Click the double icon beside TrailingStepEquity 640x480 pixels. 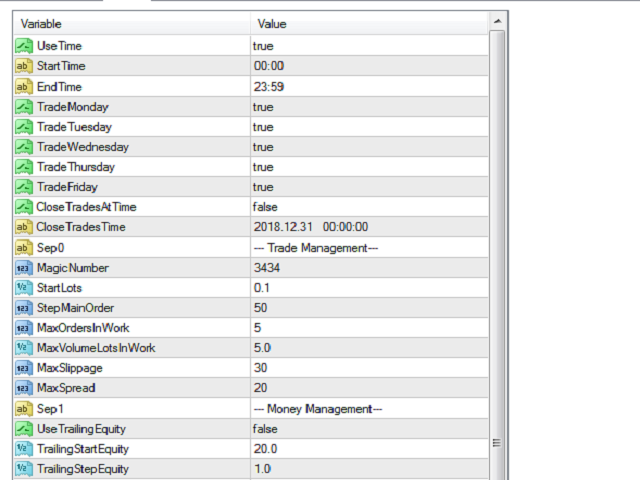coord(24,469)
